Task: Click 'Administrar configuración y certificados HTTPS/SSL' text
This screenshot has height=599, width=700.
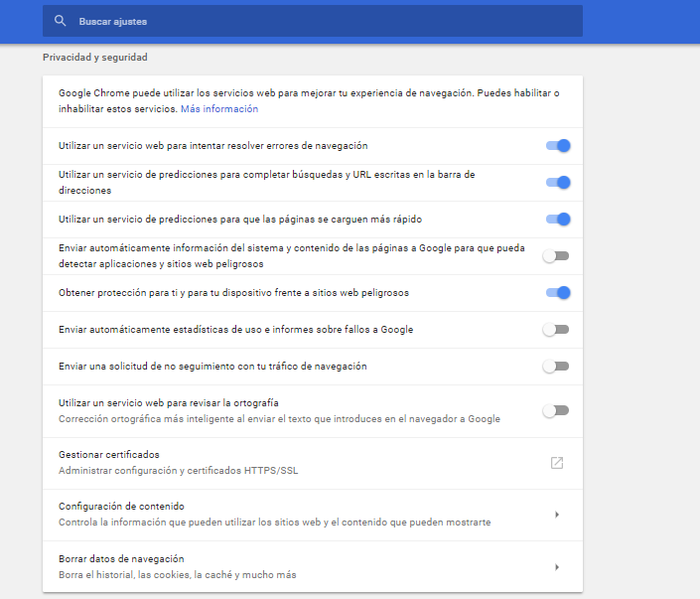Action: click(178, 471)
